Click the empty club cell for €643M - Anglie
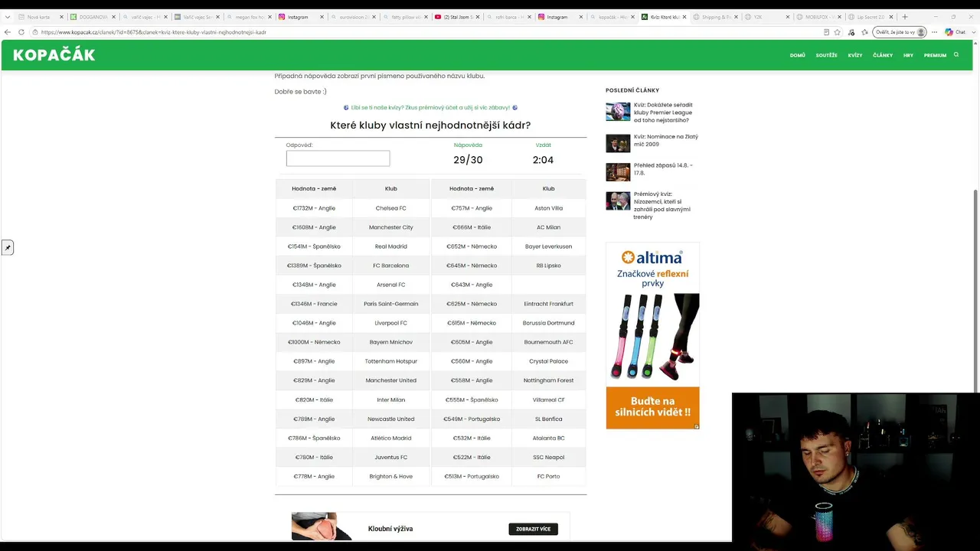980x551 pixels. (x=549, y=285)
